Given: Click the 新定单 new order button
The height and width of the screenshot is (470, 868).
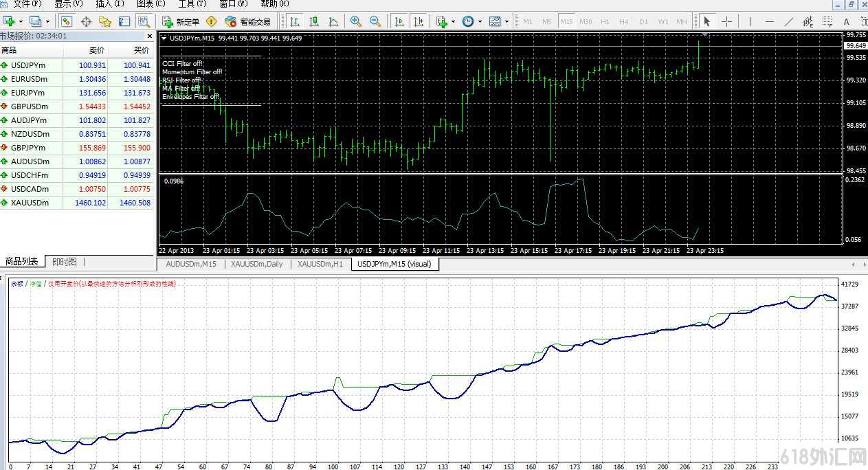Looking at the screenshot, I should pyautogui.click(x=181, y=21).
